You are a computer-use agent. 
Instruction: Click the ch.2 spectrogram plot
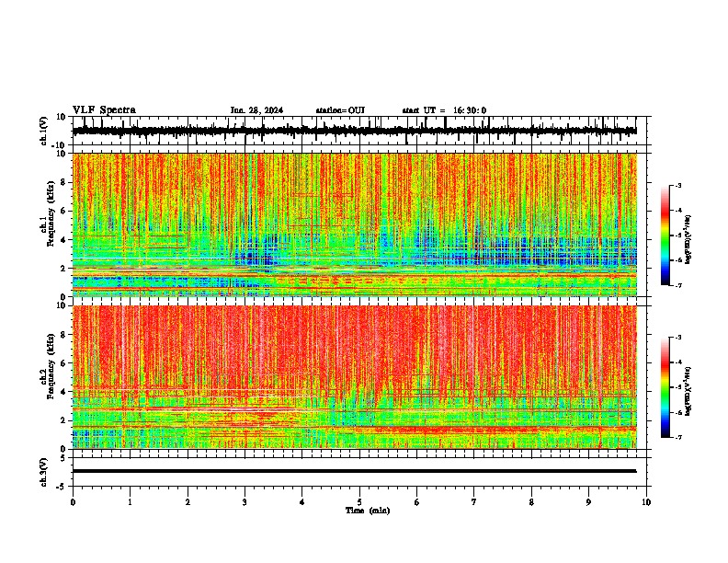click(x=355, y=377)
